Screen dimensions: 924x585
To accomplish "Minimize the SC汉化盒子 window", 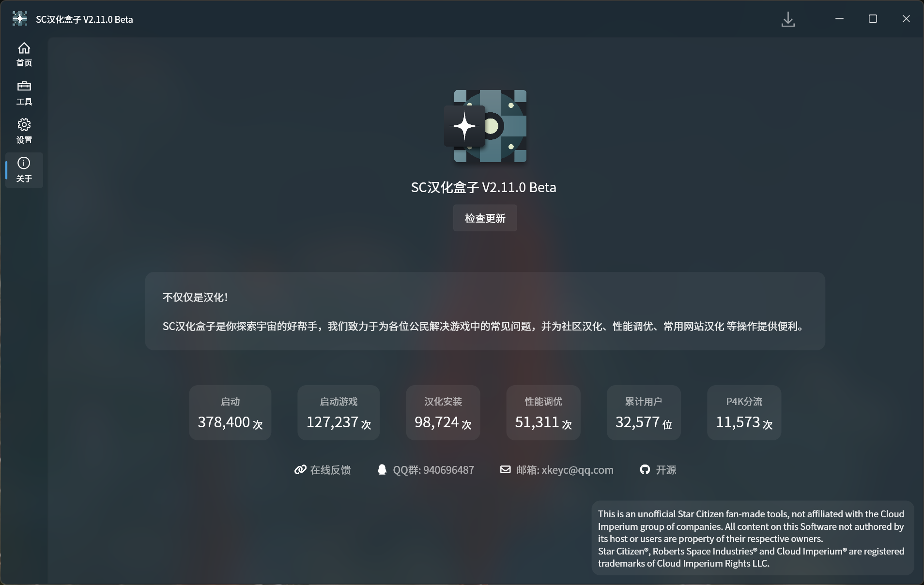I will coord(839,19).
